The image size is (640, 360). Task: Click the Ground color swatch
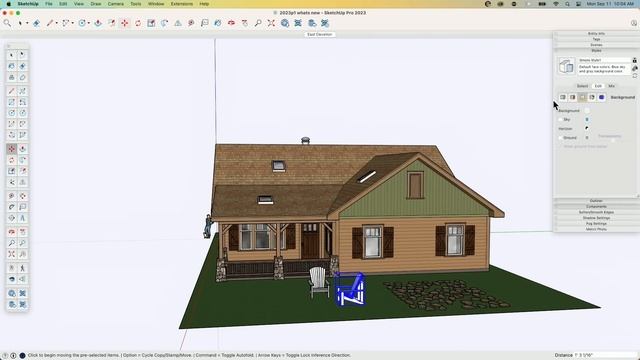(587, 138)
